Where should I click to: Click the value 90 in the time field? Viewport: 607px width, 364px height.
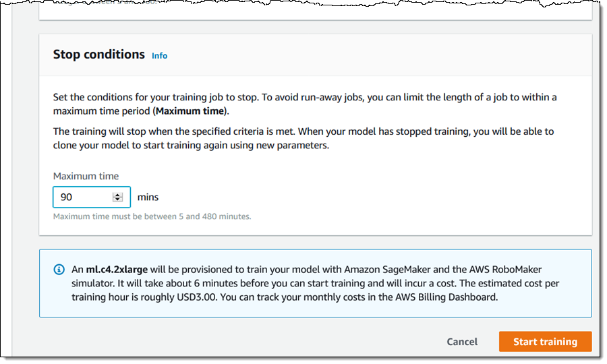tap(67, 198)
